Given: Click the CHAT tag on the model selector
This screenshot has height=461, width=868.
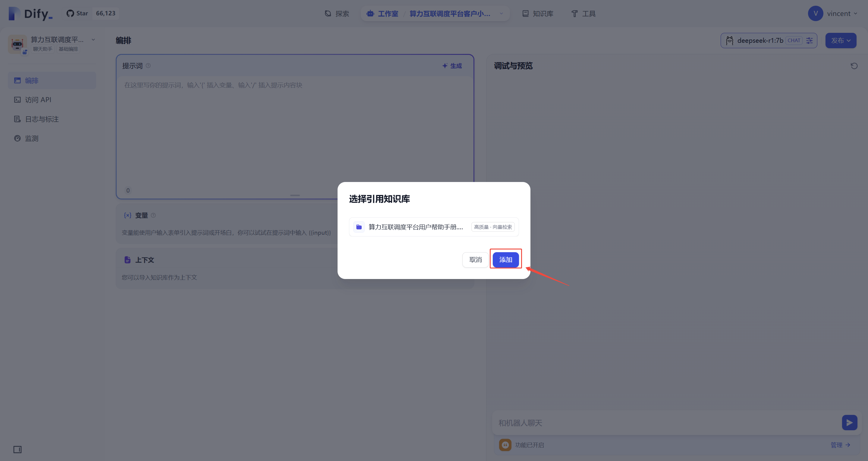Looking at the screenshot, I should [x=794, y=40].
